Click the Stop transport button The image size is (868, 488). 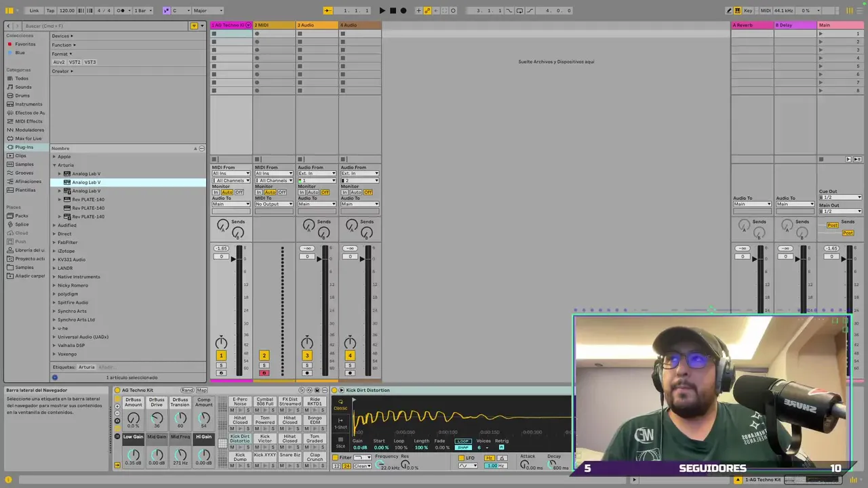click(393, 10)
